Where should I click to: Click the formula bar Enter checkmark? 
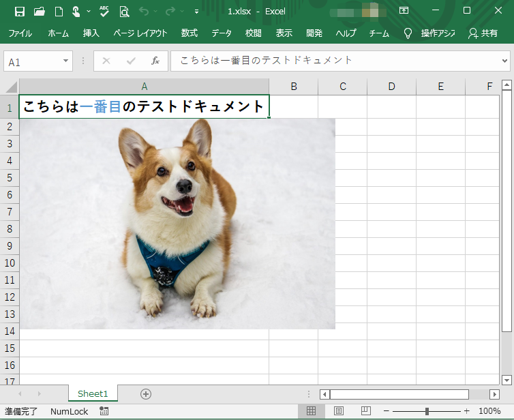(x=131, y=61)
